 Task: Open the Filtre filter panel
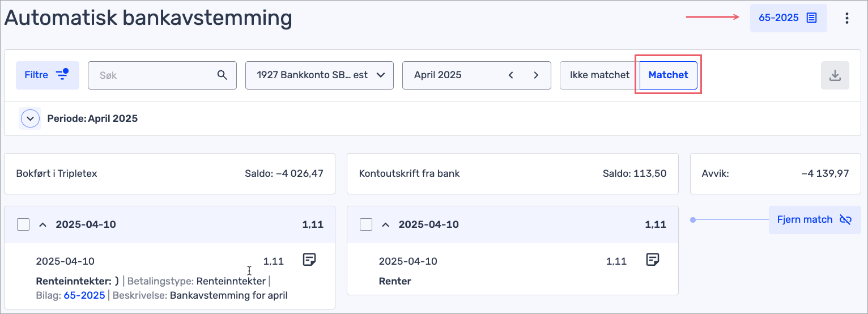(47, 75)
